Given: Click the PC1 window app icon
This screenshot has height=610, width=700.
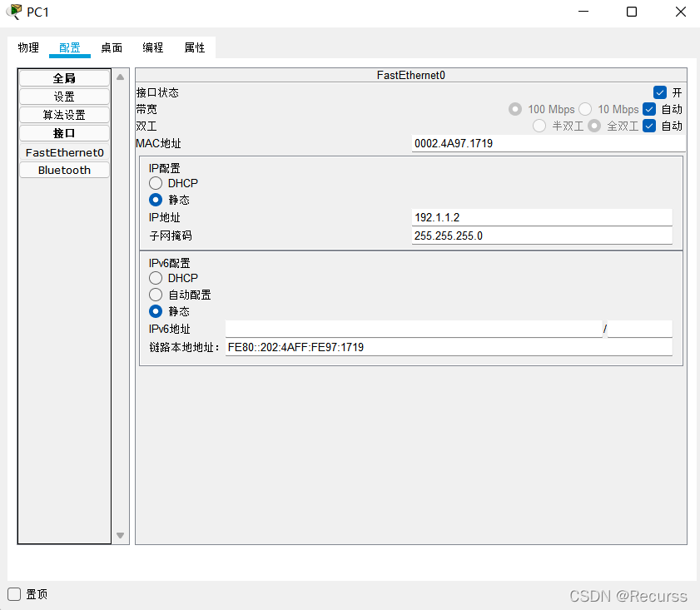Looking at the screenshot, I should coord(14,12).
